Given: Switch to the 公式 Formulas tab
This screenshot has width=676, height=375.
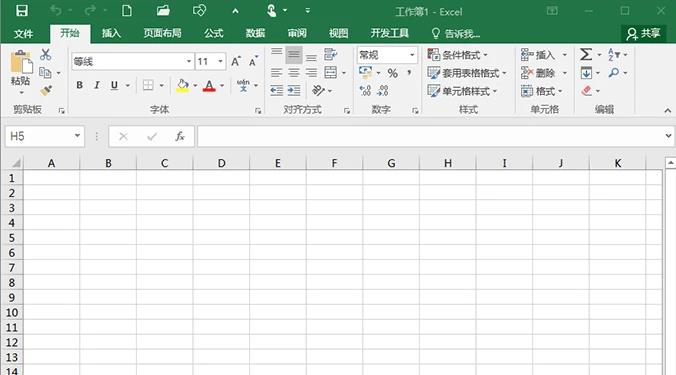Looking at the screenshot, I should point(214,33).
